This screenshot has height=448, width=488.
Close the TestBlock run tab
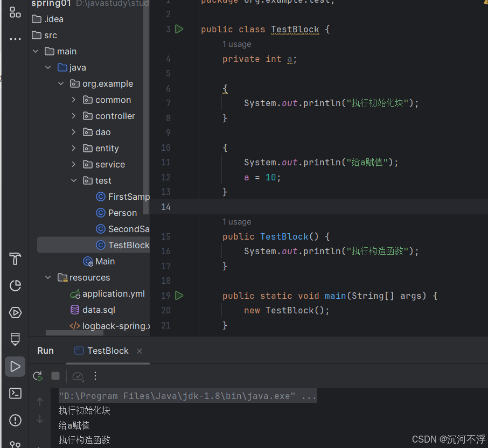coord(140,351)
